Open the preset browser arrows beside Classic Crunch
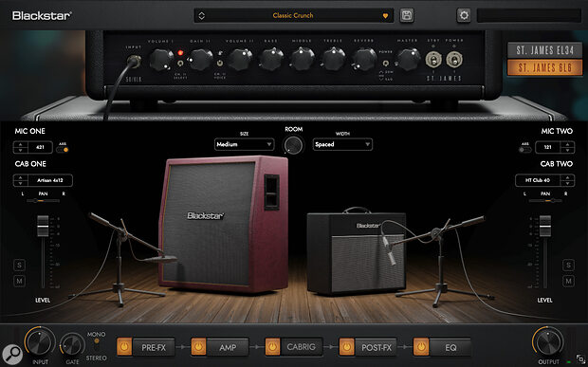The width and height of the screenshot is (588, 367). click(201, 16)
